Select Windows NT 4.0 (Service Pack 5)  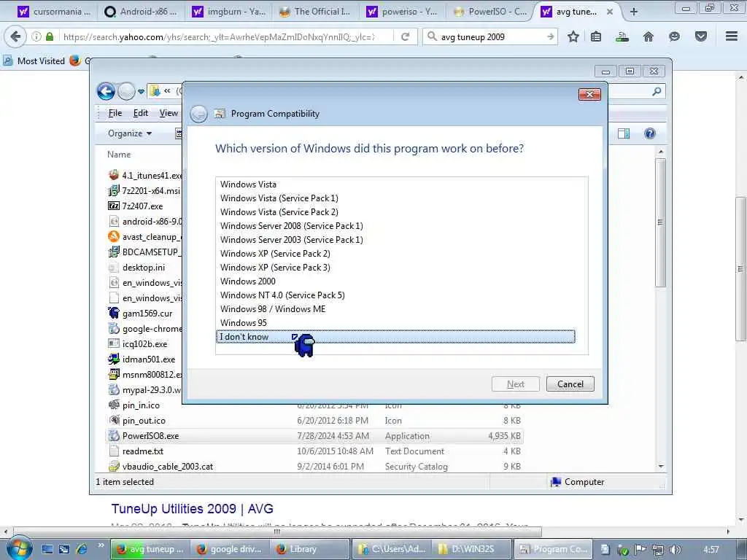(x=282, y=295)
